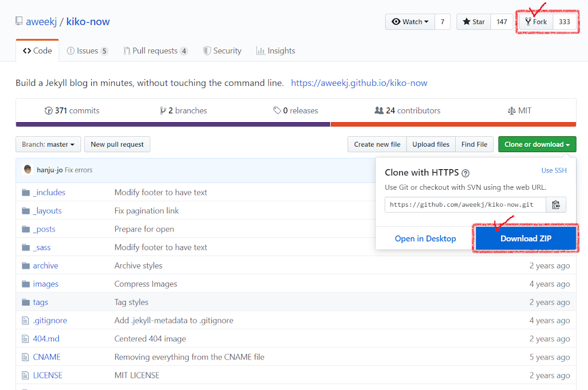588x390 pixels.
Task: Click the Find File button
Action: [475, 144]
